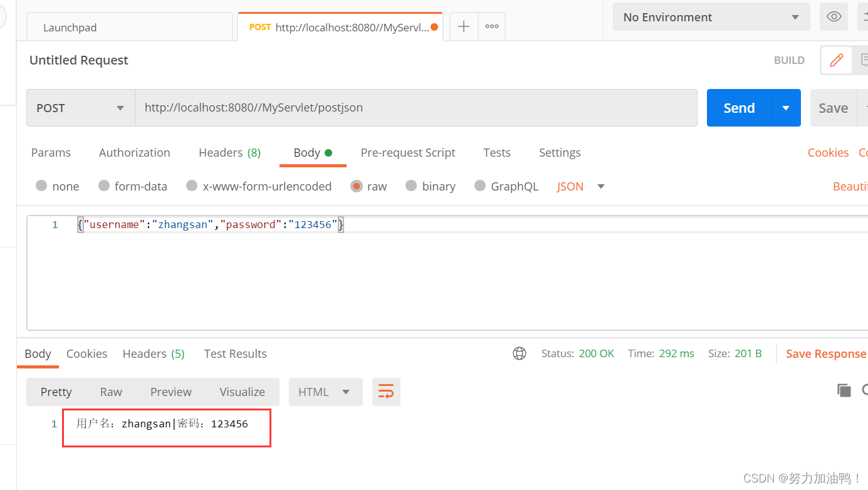Expand the Send button dropdown arrow
Screen dimensions: 868x490
(786, 108)
